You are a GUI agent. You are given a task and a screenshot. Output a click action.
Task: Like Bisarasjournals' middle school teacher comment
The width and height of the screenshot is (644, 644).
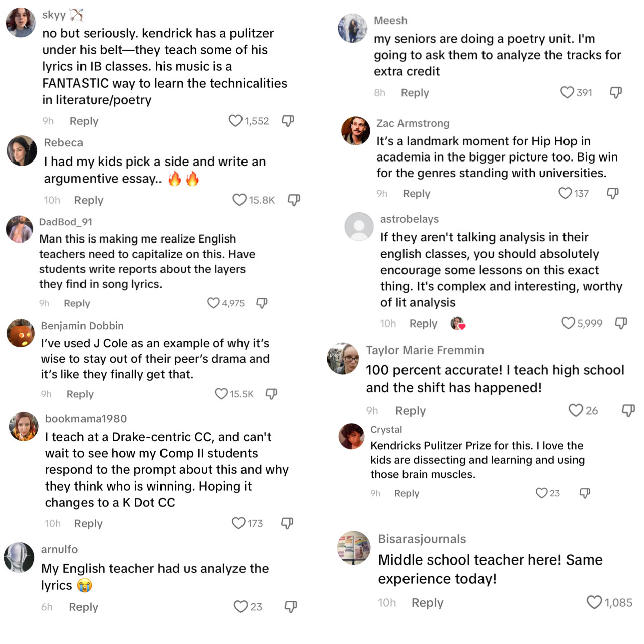click(594, 602)
